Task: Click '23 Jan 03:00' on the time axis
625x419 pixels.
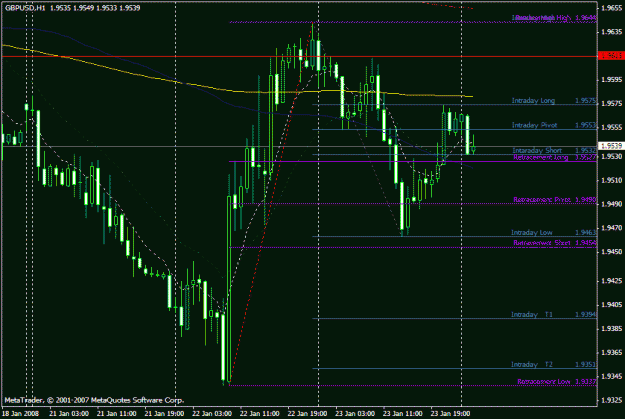Action: pos(355,413)
